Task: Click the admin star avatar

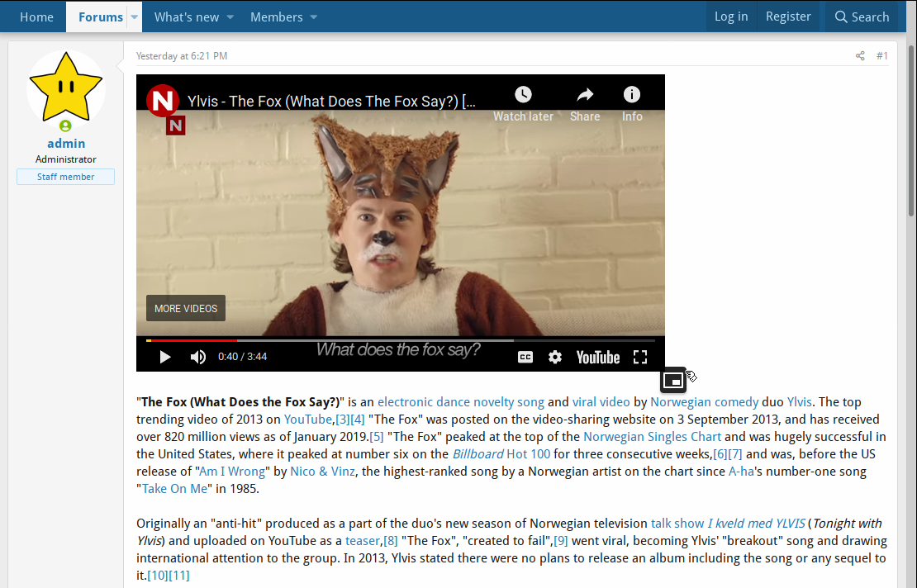Action: click(x=65, y=88)
